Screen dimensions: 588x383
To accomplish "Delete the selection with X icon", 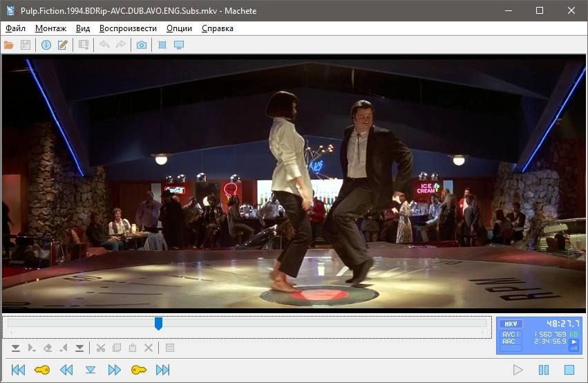I will tap(149, 348).
